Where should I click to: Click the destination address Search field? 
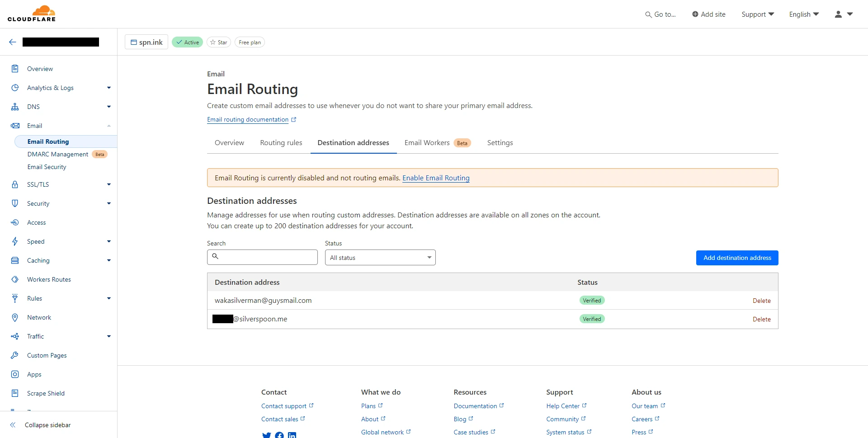[268, 257]
